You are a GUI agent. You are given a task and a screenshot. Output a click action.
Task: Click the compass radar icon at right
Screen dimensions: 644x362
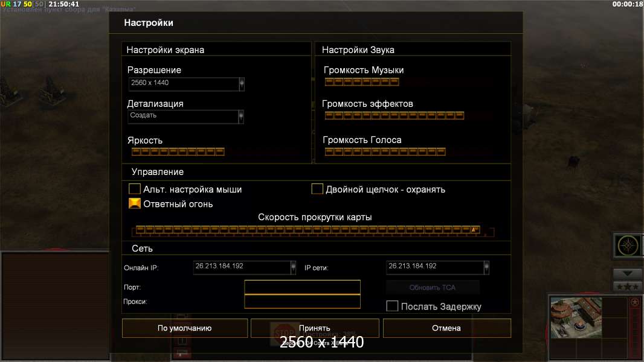[x=628, y=246]
